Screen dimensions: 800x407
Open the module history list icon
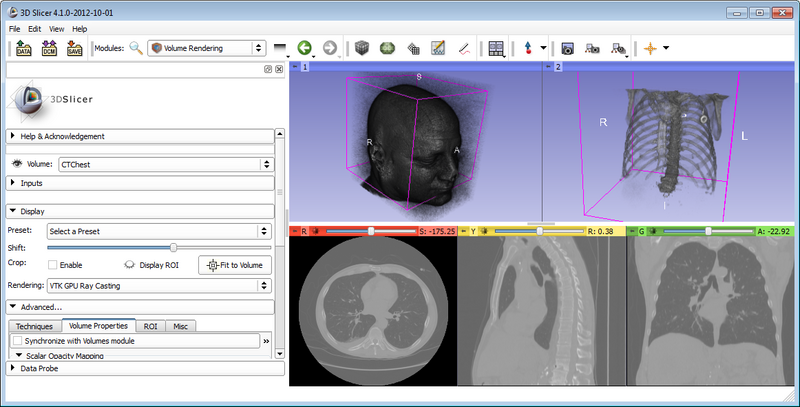pos(281,49)
